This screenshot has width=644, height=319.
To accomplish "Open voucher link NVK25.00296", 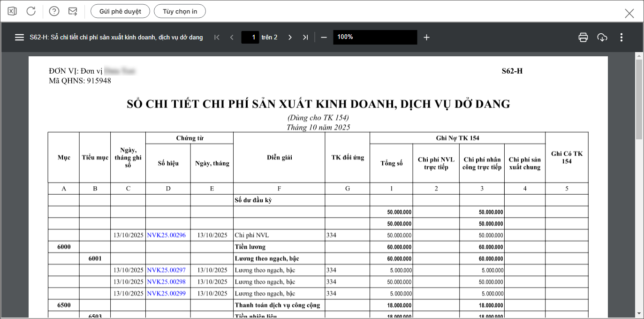I will tap(166, 235).
